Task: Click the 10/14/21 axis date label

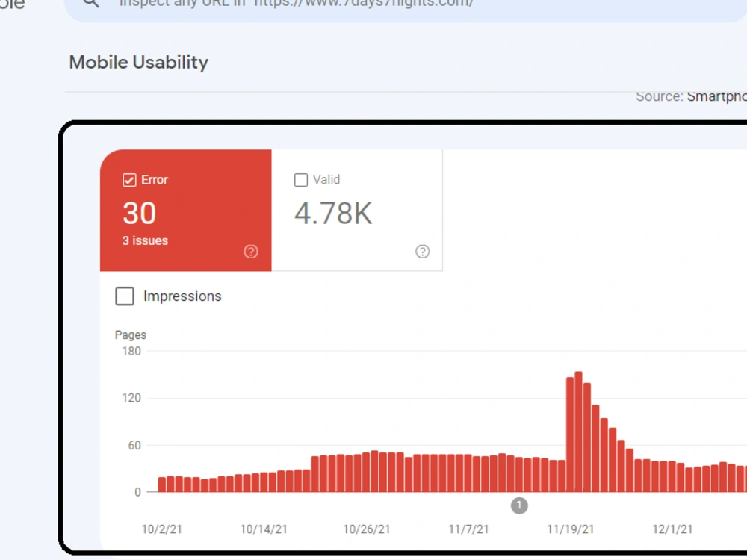Action: coord(264,529)
